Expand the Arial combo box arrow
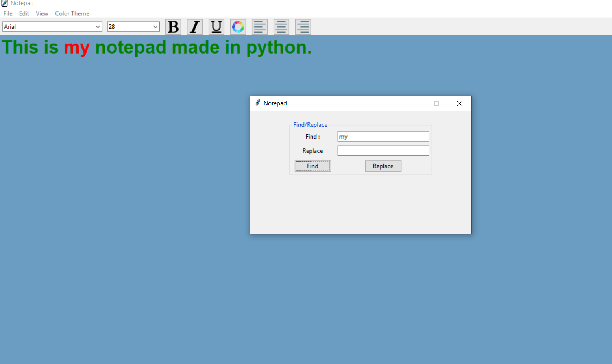612x364 pixels. pyautogui.click(x=98, y=26)
